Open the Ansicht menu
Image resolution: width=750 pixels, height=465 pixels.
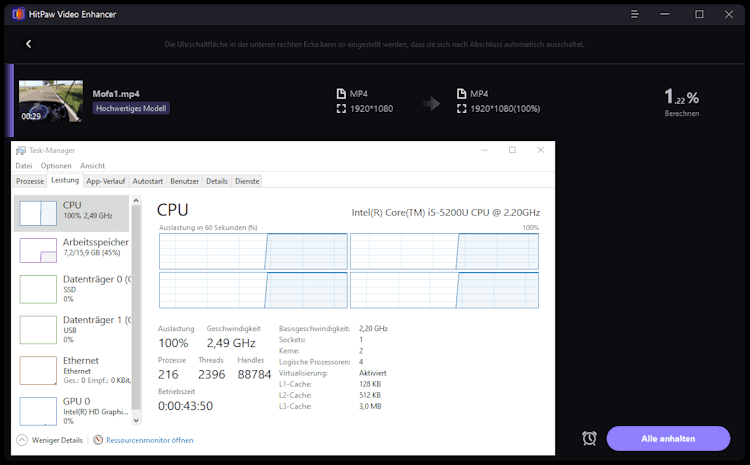pos(92,166)
